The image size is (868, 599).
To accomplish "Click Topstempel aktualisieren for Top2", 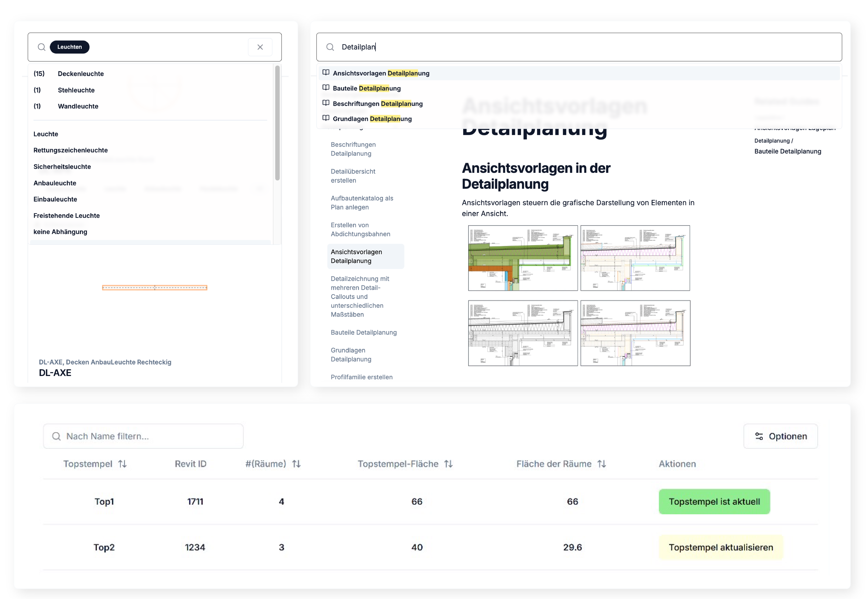I will pyautogui.click(x=721, y=547).
